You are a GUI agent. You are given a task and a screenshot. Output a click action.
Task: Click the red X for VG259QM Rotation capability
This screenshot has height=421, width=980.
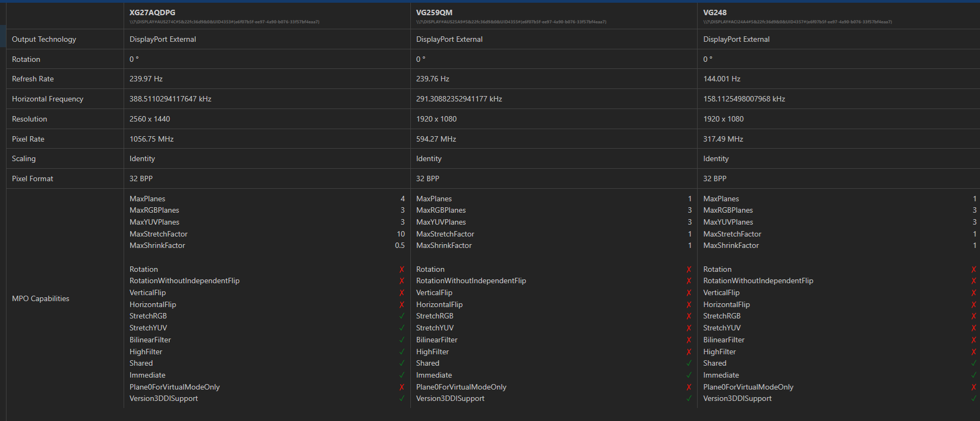tap(689, 269)
